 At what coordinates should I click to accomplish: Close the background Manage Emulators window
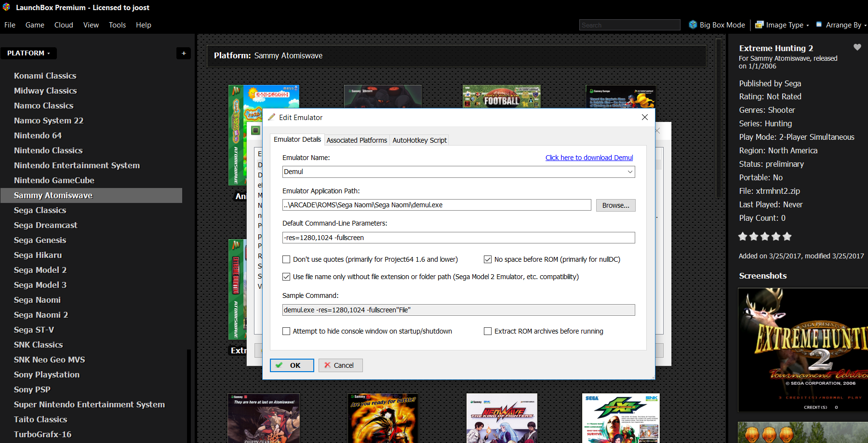pyautogui.click(x=658, y=131)
